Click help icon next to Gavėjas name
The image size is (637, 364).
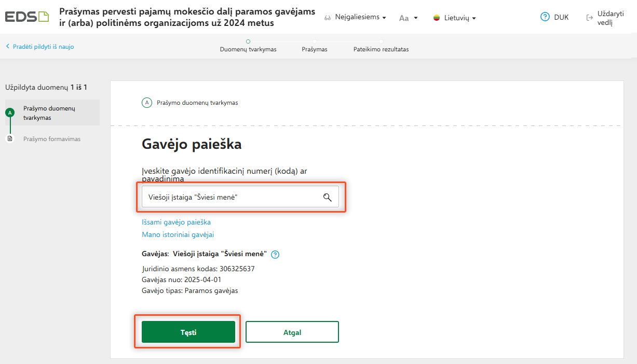tap(275, 255)
